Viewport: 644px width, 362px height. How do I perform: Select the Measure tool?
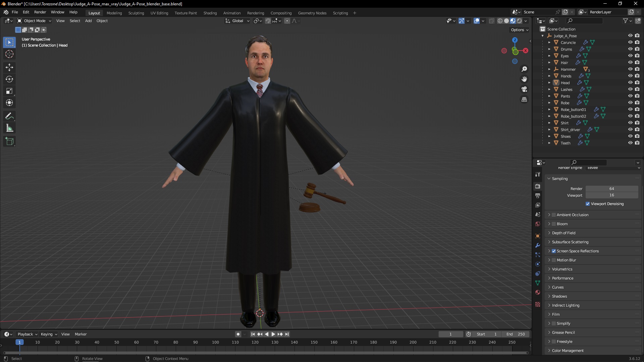pyautogui.click(x=9, y=128)
